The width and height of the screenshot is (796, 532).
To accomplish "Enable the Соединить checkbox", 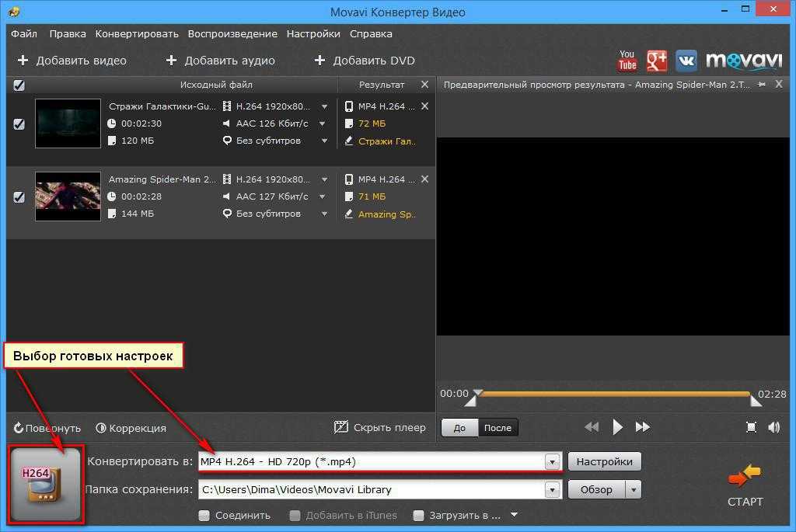I will [x=204, y=515].
